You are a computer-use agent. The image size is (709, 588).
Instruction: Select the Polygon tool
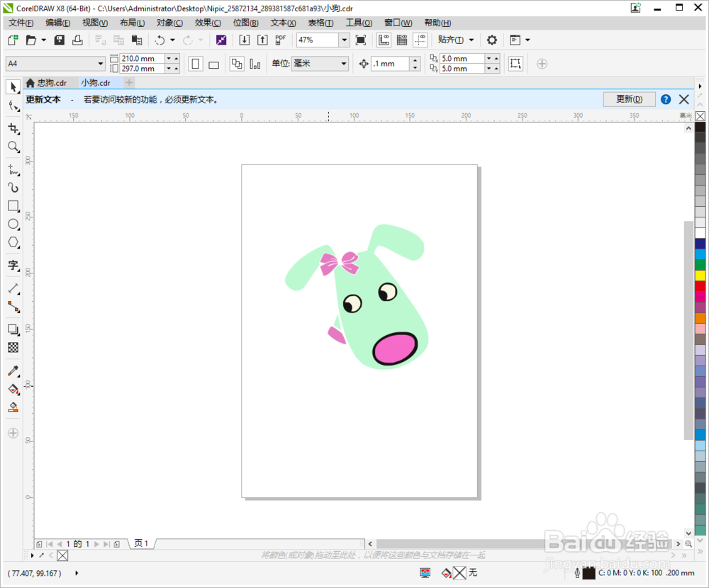(x=13, y=242)
